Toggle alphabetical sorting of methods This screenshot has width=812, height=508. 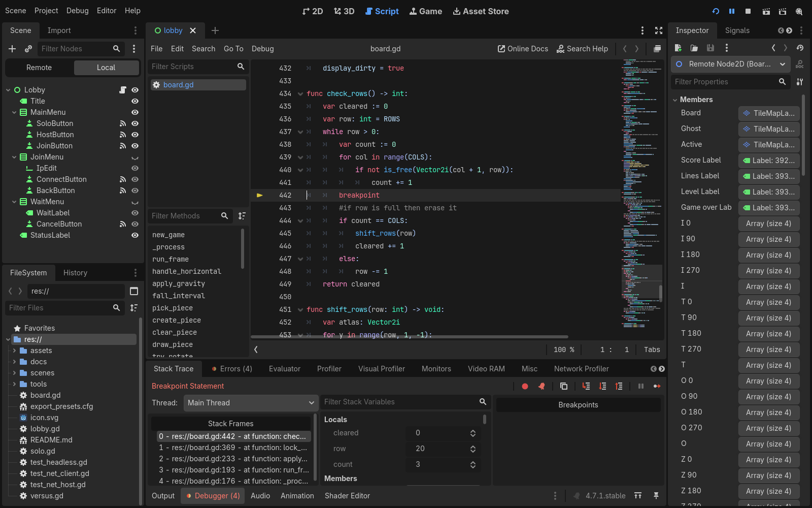242,216
